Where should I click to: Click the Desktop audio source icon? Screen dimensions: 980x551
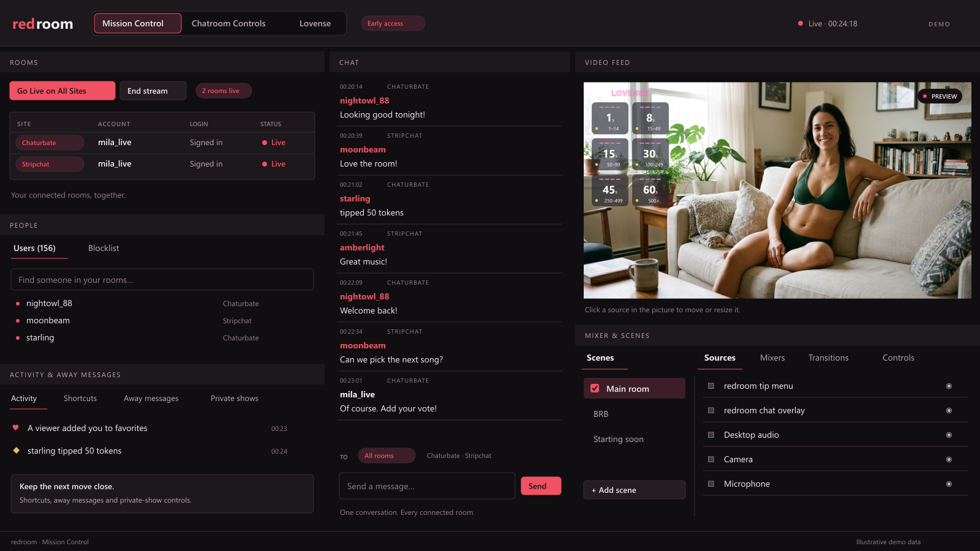711,435
